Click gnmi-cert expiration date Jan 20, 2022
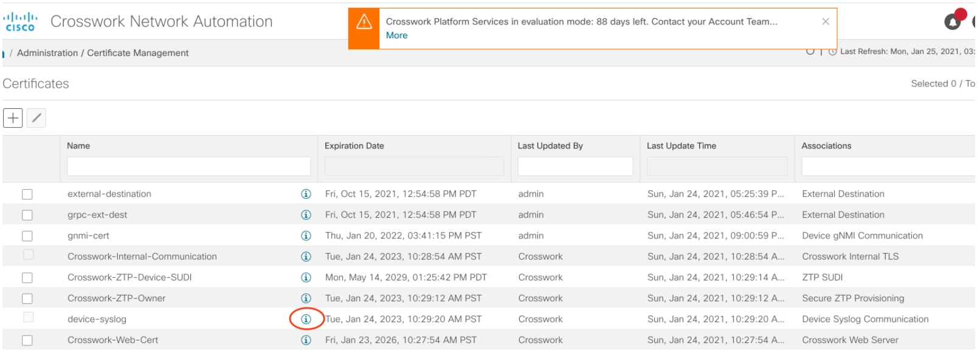Viewport: 980px width, 360px height. pyautogui.click(x=403, y=235)
